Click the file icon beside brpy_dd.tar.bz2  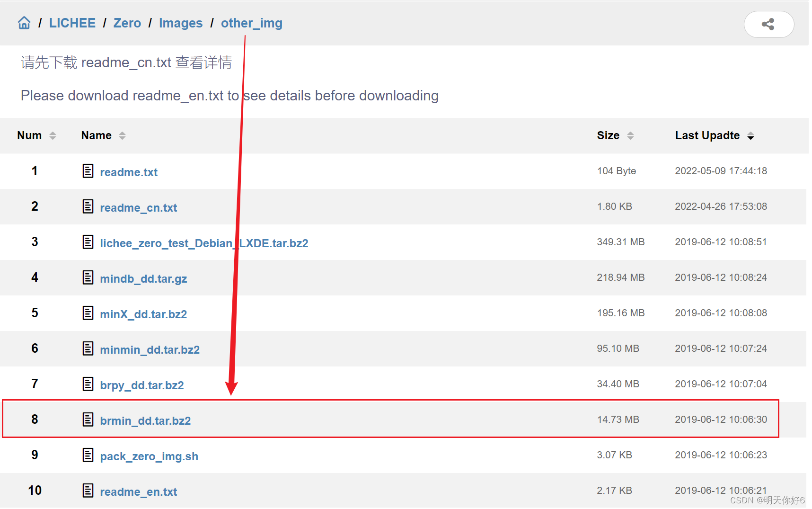(x=88, y=384)
